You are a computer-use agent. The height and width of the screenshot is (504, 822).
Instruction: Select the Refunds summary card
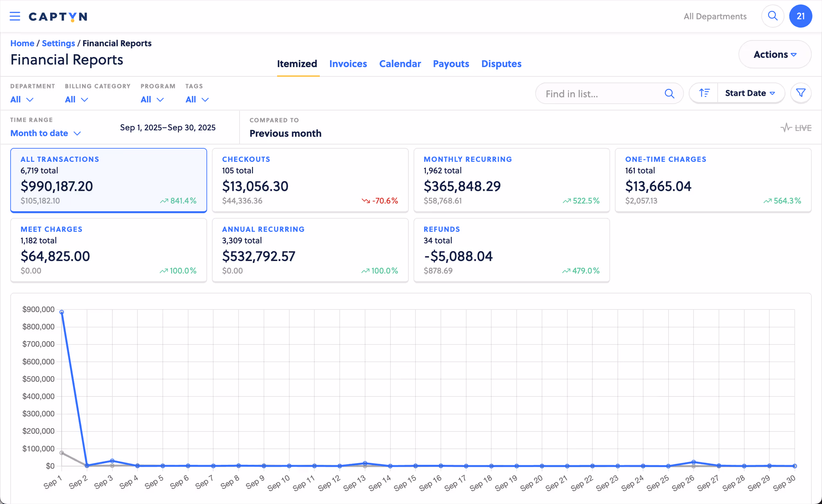coord(512,250)
